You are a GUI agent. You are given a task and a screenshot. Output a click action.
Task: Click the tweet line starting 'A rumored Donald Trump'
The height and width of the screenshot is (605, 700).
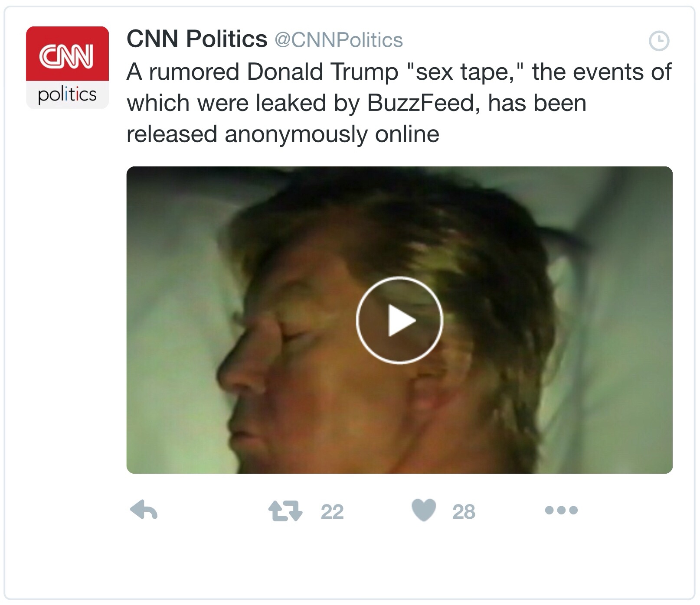399,72
